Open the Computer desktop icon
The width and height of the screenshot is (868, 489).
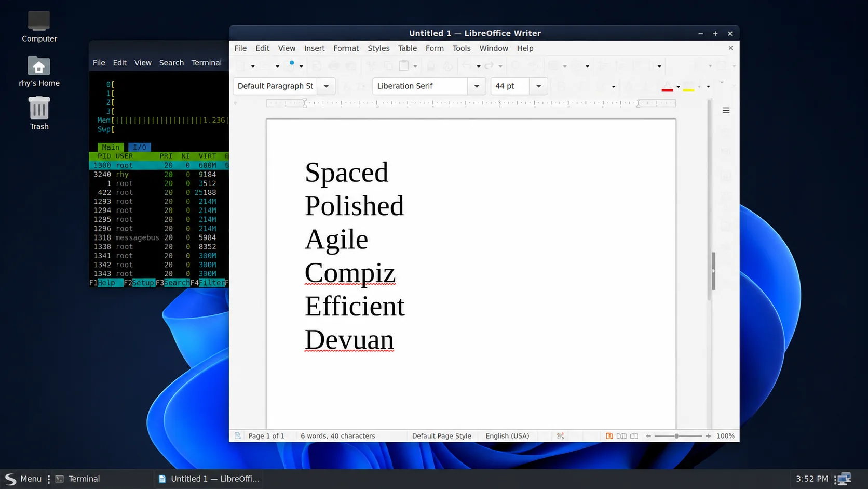click(x=39, y=26)
